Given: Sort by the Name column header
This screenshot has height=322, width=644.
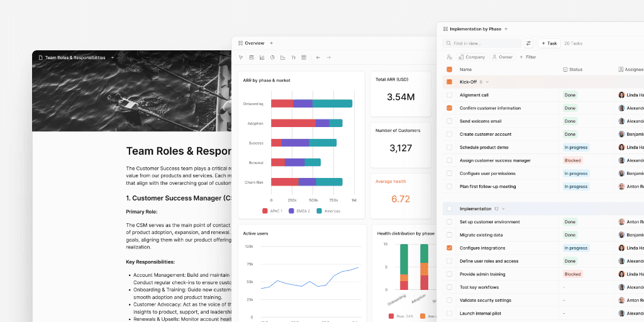Looking at the screenshot, I should (x=466, y=69).
